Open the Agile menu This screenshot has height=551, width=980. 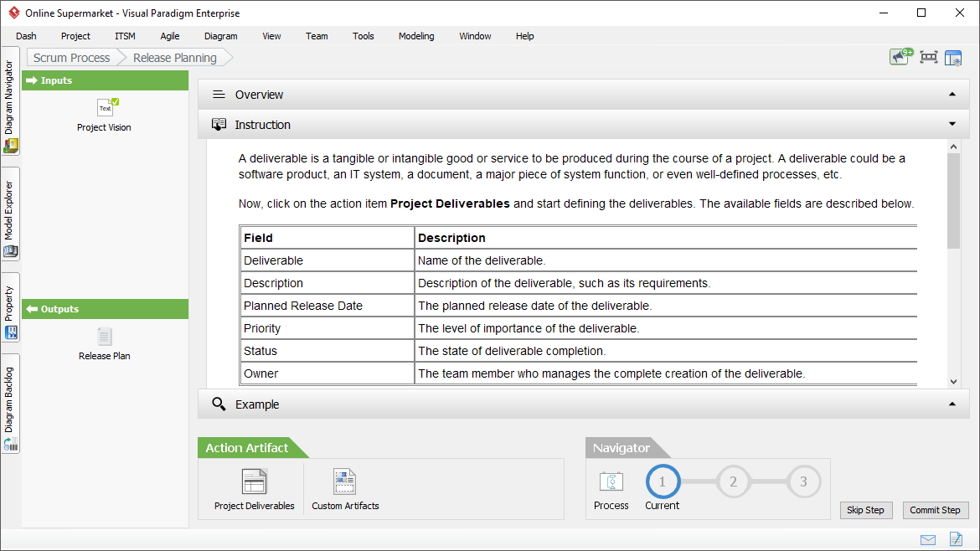[169, 36]
